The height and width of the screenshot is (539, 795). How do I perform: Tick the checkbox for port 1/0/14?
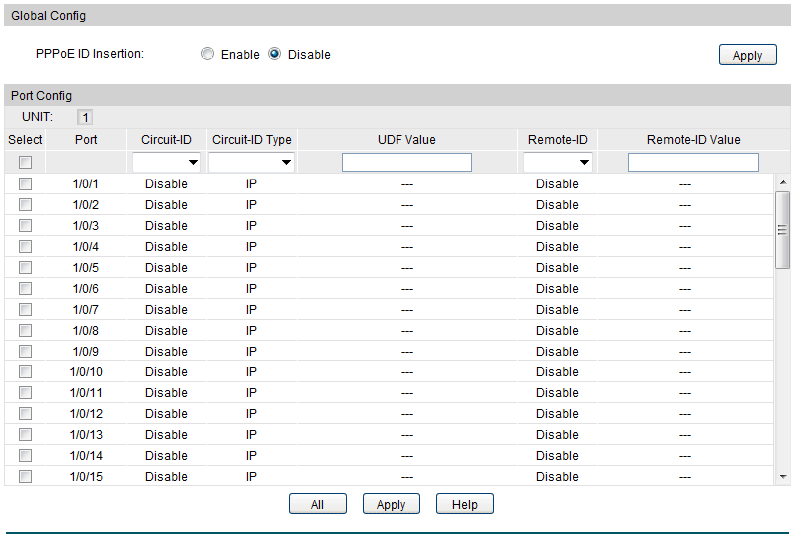[25, 456]
